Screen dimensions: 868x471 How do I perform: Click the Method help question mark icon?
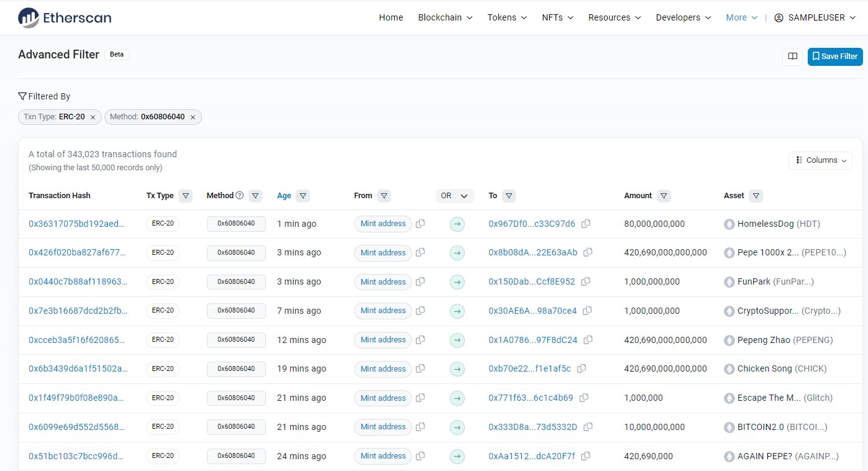click(x=239, y=195)
